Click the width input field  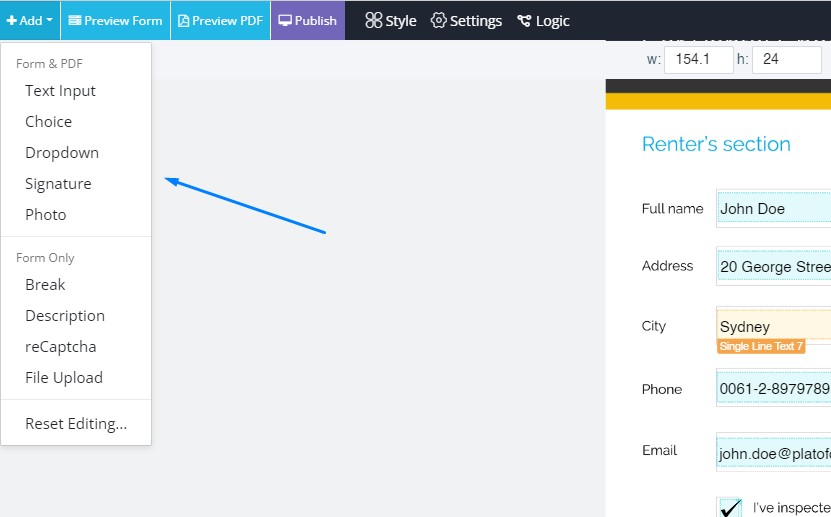pos(698,59)
